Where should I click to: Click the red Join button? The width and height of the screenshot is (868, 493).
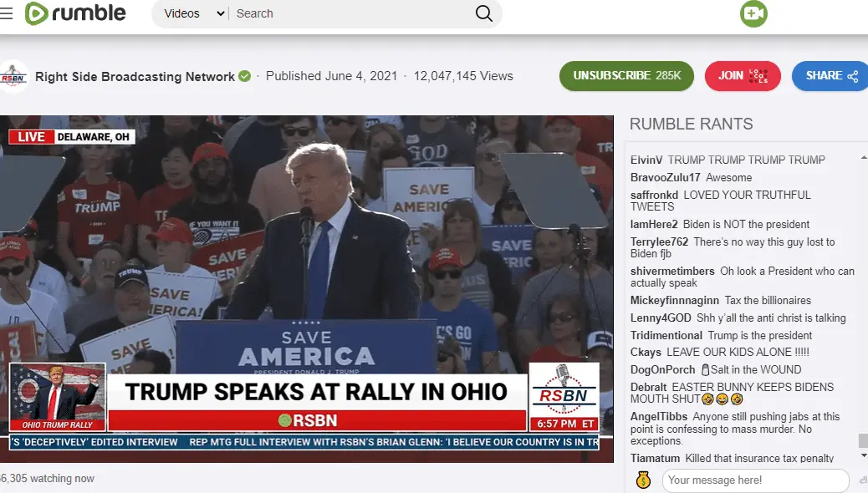(743, 76)
